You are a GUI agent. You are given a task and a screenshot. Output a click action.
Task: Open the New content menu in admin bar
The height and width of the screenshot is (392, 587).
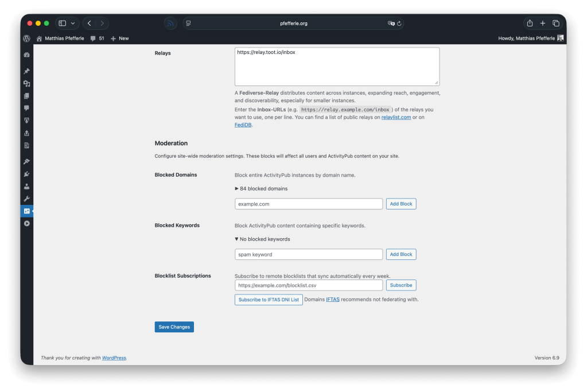(119, 38)
